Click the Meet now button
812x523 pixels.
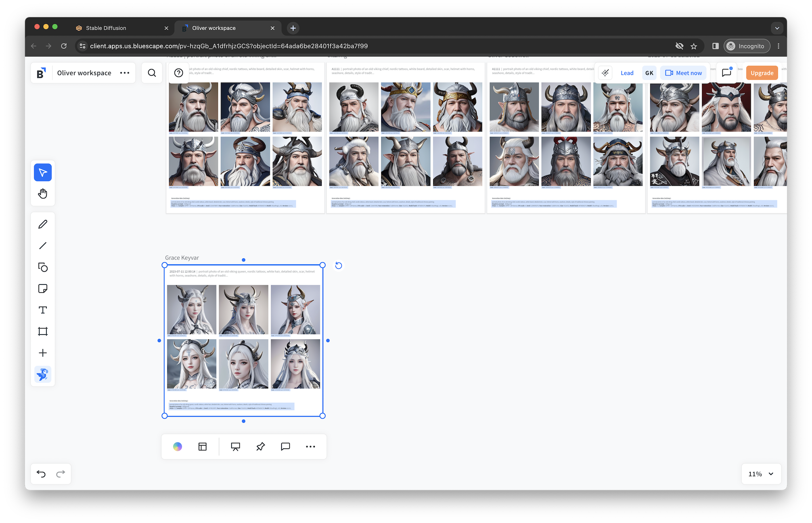(683, 73)
